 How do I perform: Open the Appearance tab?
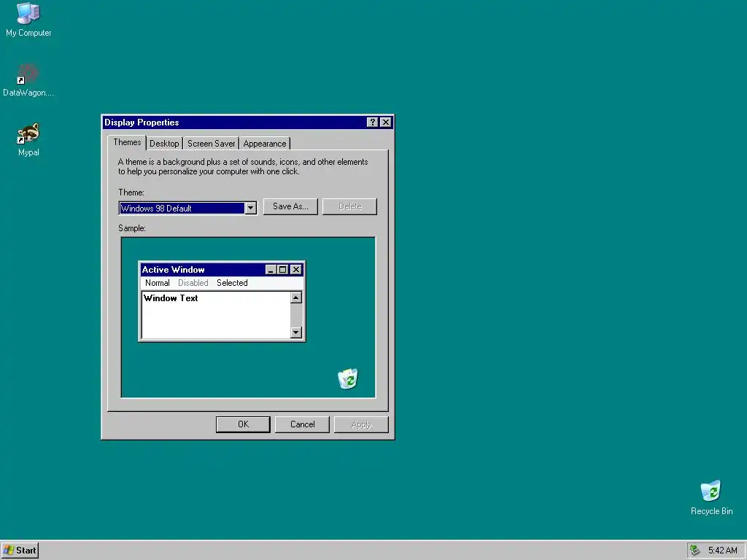tap(265, 144)
